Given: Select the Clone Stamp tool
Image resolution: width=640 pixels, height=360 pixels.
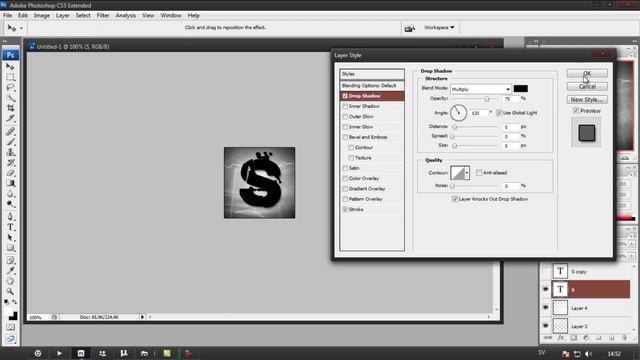Looking at the screenshot, I should tap(10, 152).
